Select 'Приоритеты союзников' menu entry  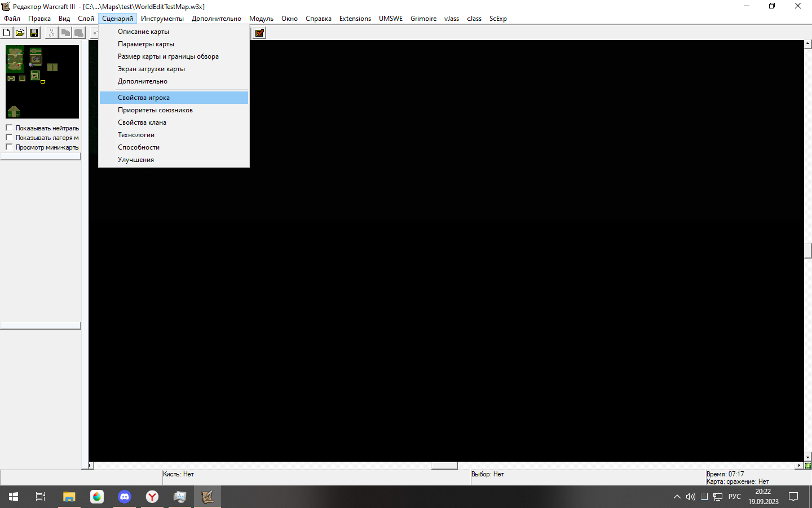point(174,110)
